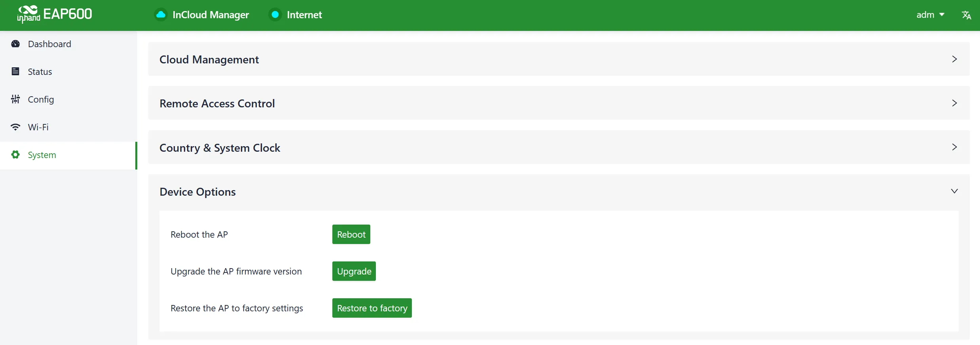Click the Internet status indicator icon
Image resolution: width=980 pixels, height=345 pixels.
275,15
